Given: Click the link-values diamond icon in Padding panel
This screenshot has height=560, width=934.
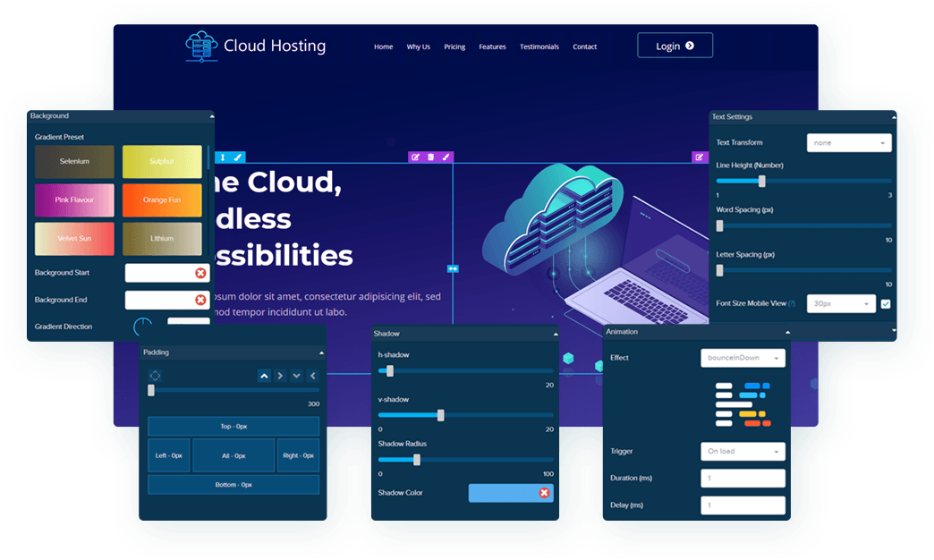Looking at the screenshot, I should coord(155,376).
